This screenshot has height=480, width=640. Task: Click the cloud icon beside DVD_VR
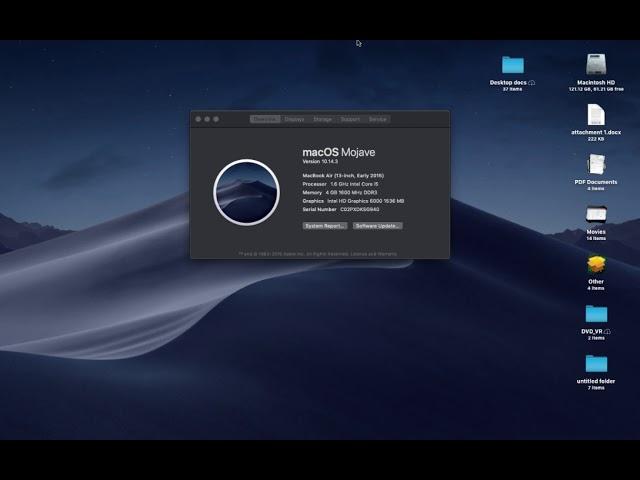607,331
